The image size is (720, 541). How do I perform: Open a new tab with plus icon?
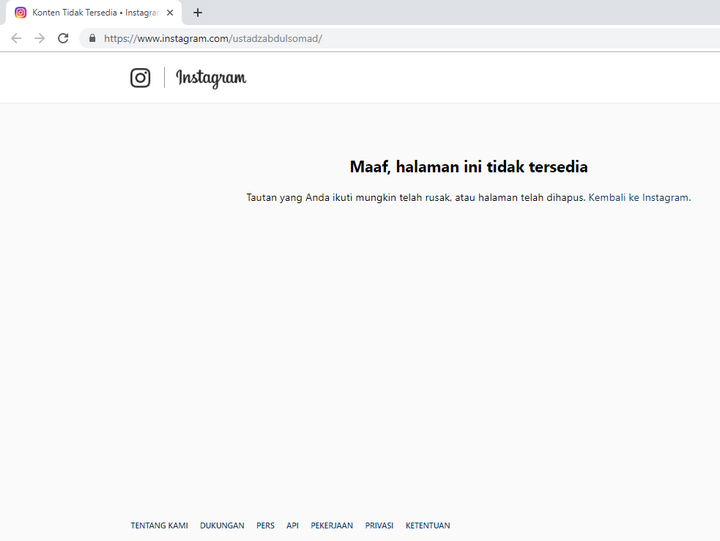click(197, 13)
